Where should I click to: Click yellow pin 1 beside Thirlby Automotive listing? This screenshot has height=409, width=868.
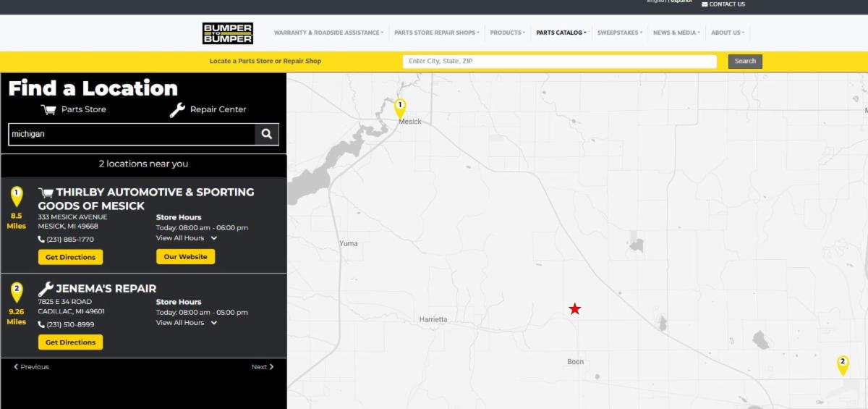click(x=17, y=195)
